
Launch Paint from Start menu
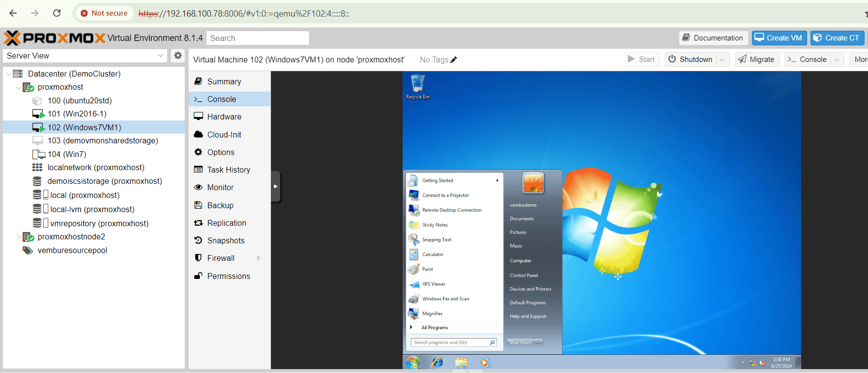(x=453, y=269)
